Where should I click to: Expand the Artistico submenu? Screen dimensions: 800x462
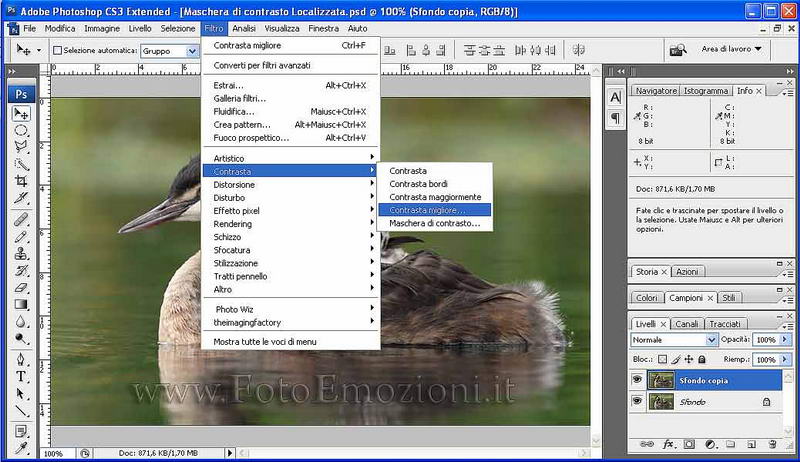(x=291, y=158)
